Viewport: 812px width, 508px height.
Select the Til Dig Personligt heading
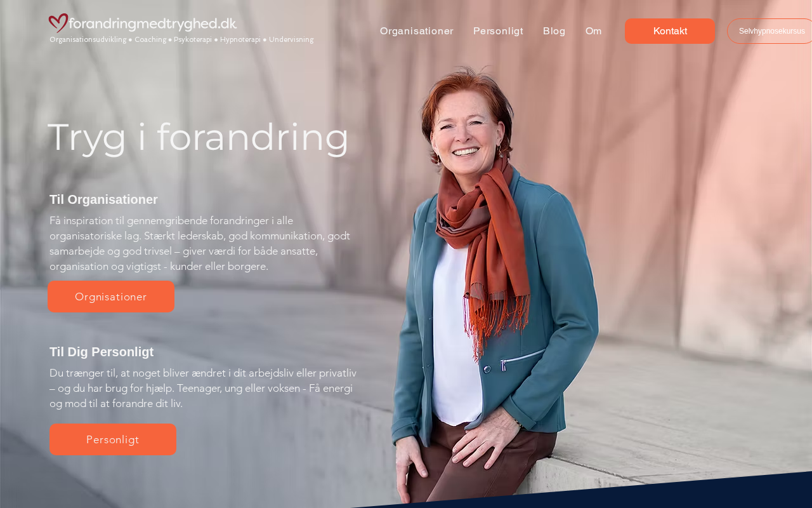(101, 352)
